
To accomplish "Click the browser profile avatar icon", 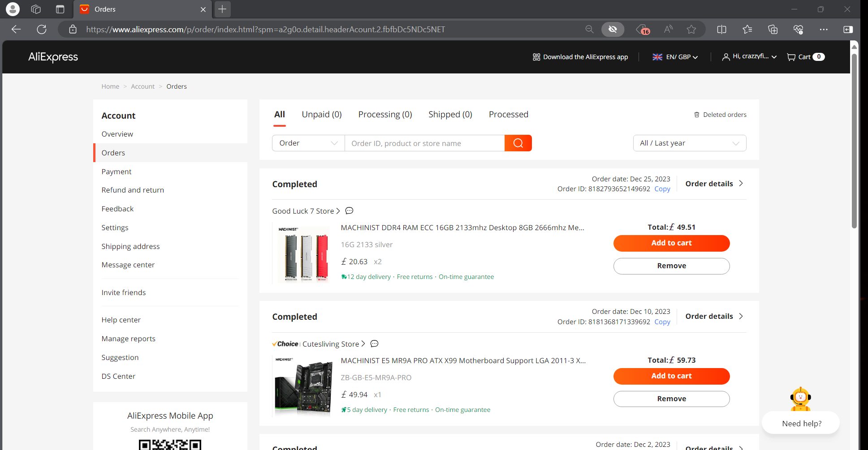I will click(13, 9).
